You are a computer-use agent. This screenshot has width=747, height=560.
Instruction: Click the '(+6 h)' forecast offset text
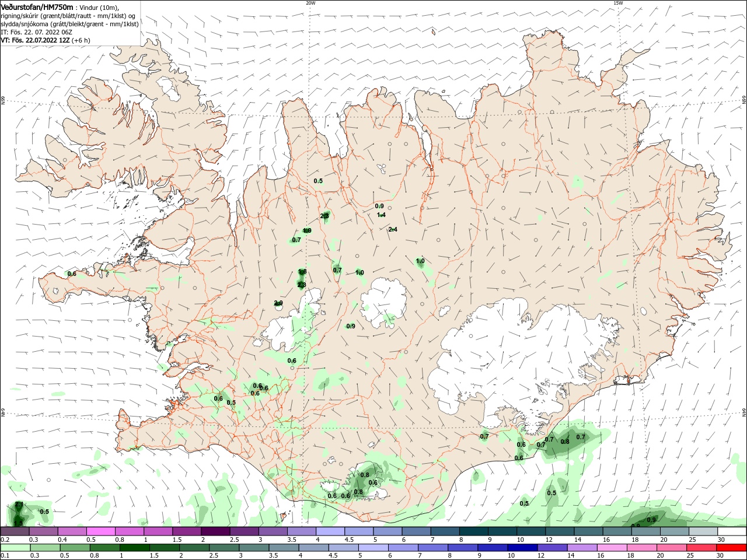81,40
